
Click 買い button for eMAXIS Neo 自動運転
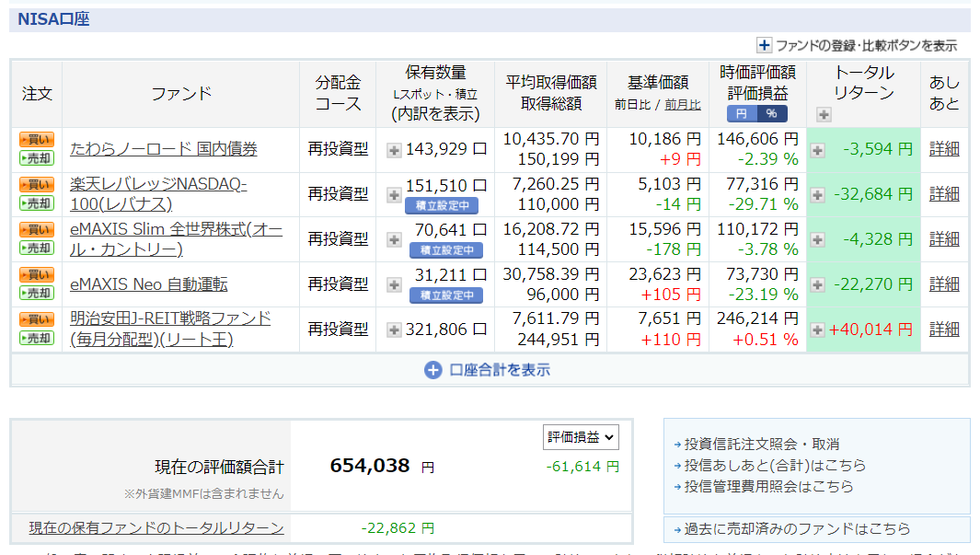pyautogui.click(x=37, y=274)
